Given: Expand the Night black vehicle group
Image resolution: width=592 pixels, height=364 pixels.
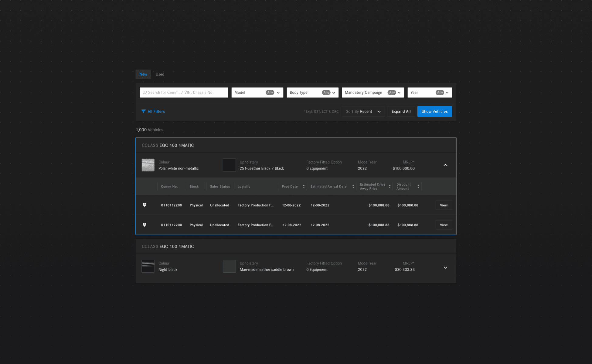Looking at the screenshot, I should point(445,268).
